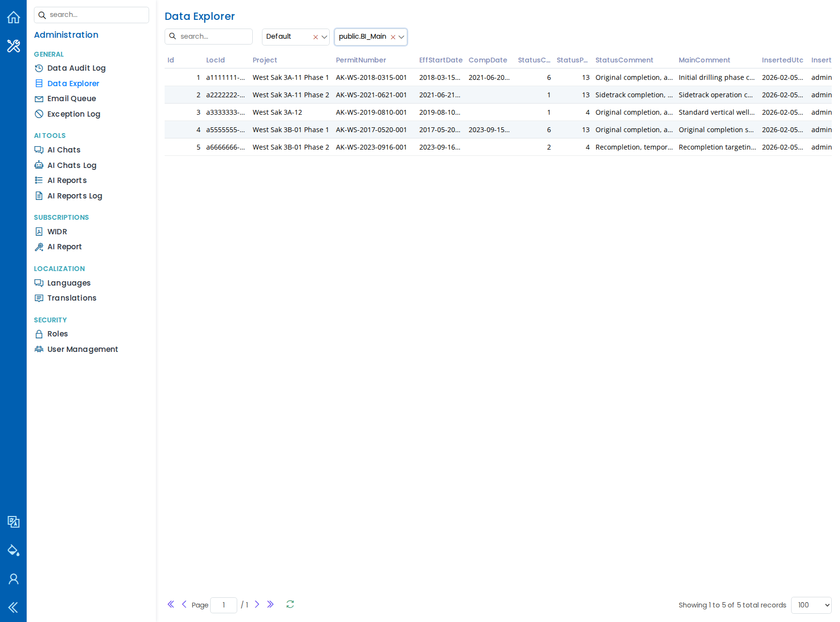Image resolution: width=840 pixels, height=622 pixels.
Task: Click the AI Reports Log document icon
Action: pos(39,196)
